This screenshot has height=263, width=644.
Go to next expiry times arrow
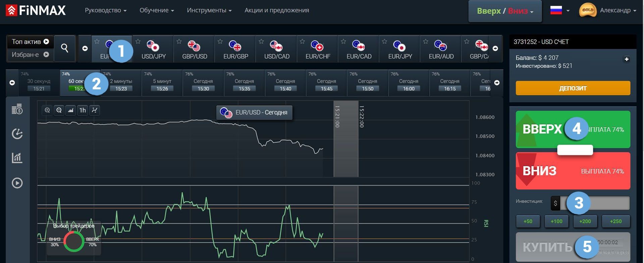(497, 83)
